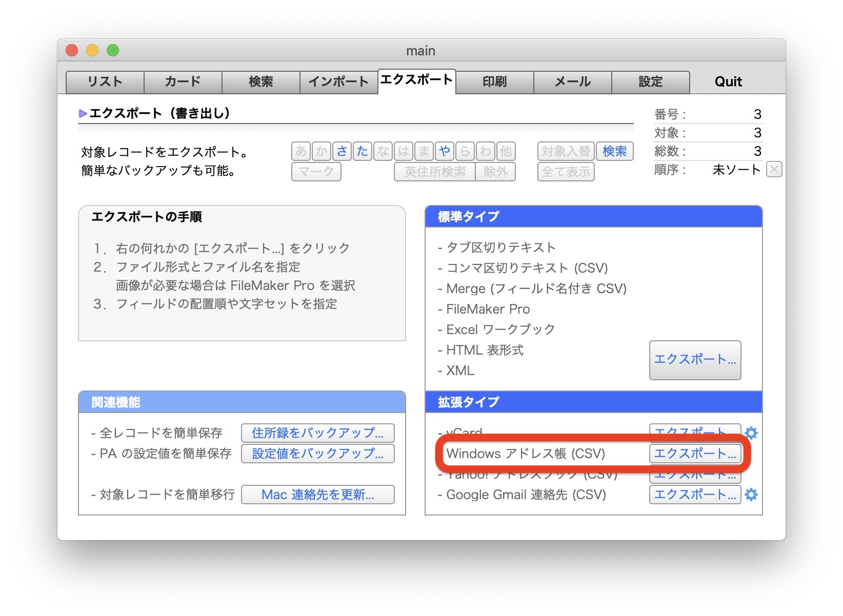This screenshot has width=843, height=616.
Task: Click Mac 連絡先を更新 button
Action: pyautogui.click(x=317, y=495)
